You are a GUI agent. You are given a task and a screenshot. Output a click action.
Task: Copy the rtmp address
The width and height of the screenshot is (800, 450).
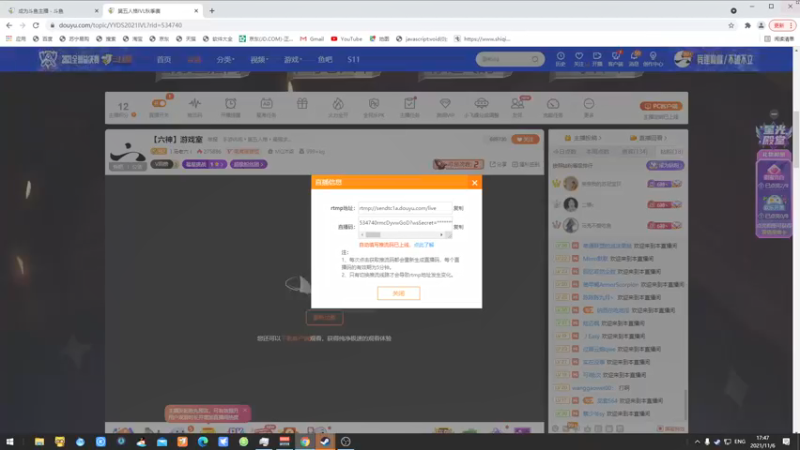(458, 208)
